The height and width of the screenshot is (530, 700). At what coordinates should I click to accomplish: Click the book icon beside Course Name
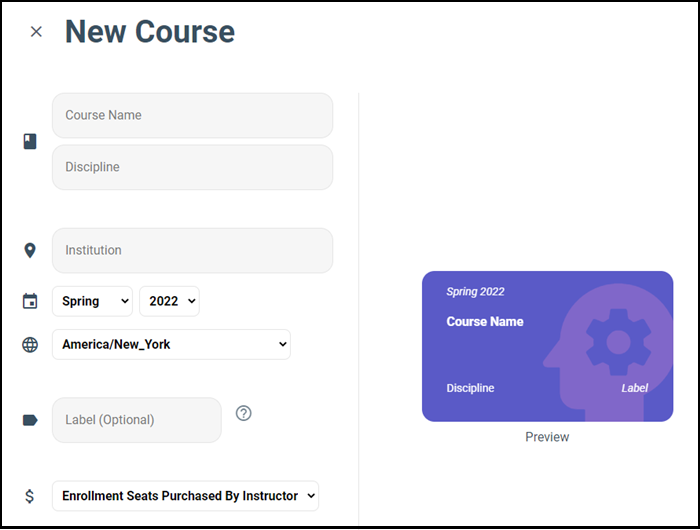tap(30, 142)
